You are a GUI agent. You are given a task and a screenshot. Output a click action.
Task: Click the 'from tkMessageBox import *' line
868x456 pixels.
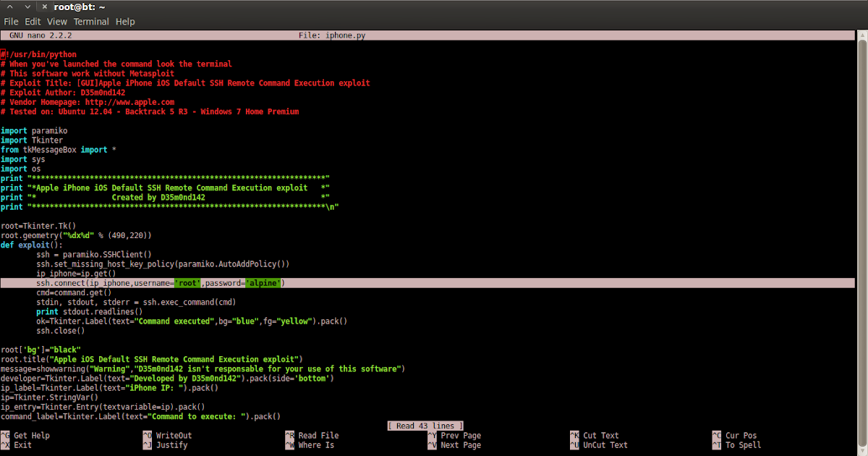pyautogui.click(x=59, y=149)
